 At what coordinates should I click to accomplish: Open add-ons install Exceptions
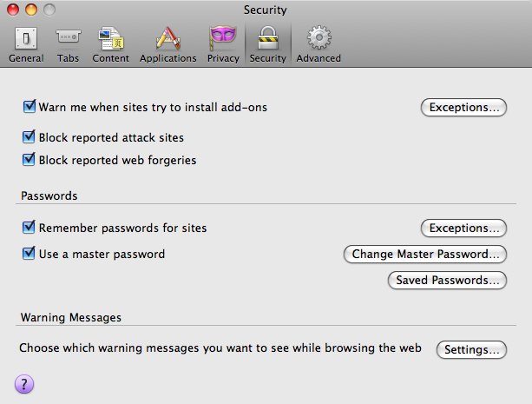coord(463,108)
